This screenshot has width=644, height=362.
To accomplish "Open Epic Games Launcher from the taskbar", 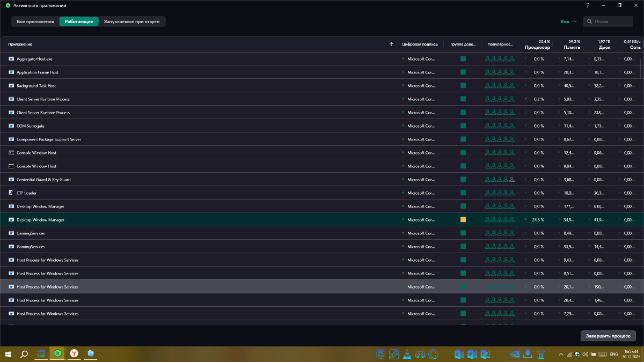I will click(382, 354).
